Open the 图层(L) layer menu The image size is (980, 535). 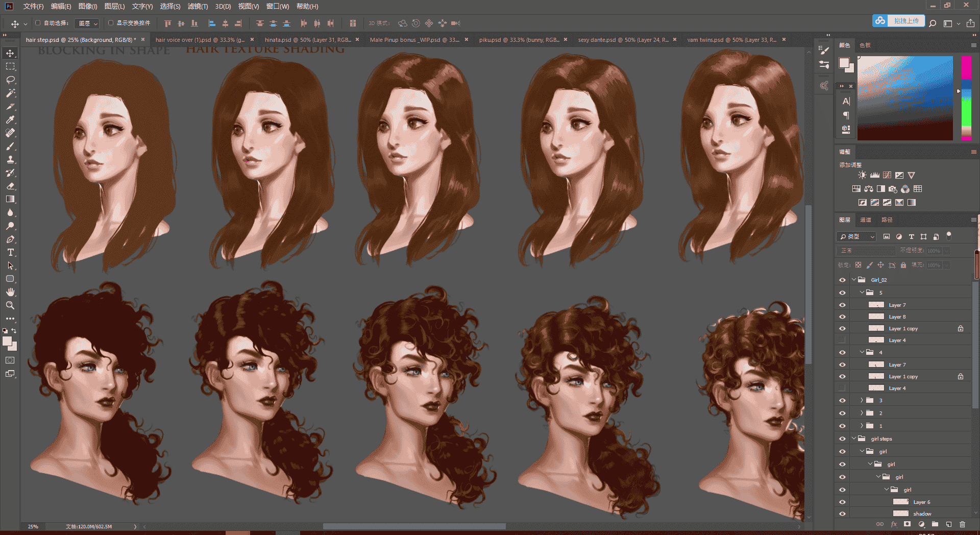click(x=114, y=6)
